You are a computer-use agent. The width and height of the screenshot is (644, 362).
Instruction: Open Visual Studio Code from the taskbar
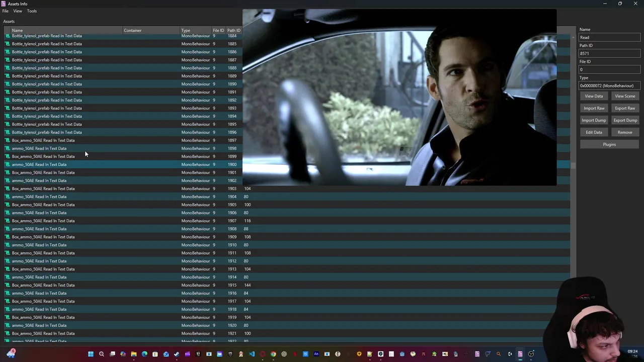coord(252,354)
